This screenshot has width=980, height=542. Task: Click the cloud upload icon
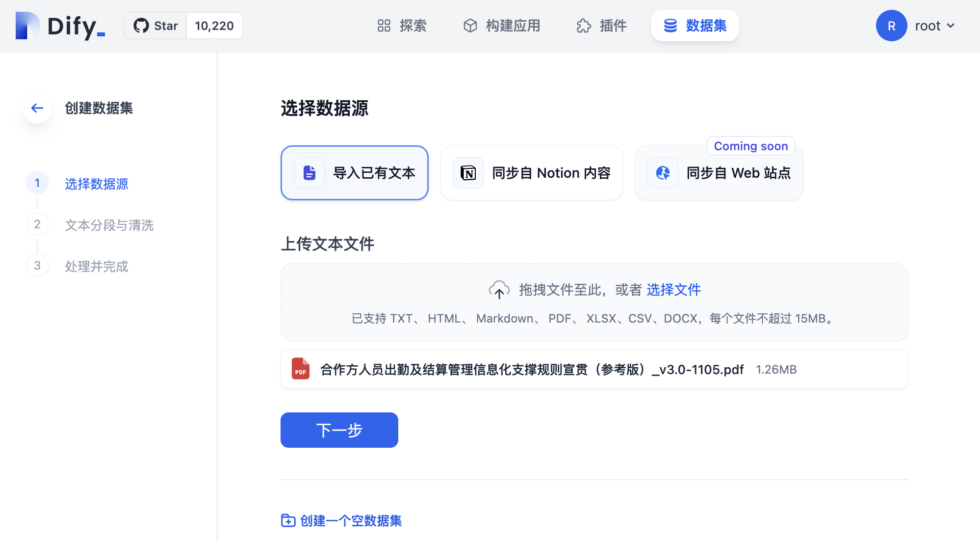tap(499, 290)
